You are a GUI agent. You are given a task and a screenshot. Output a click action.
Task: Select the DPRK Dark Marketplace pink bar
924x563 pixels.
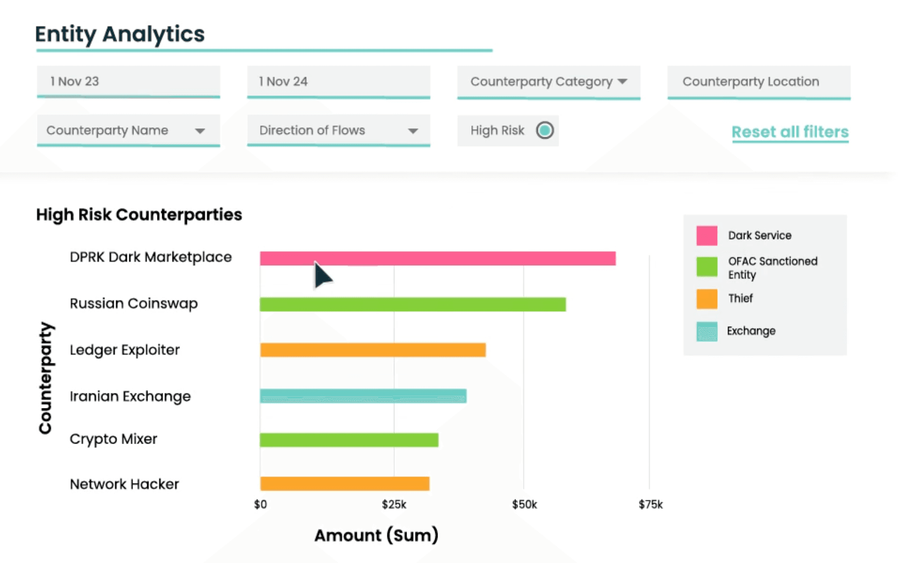437,258
